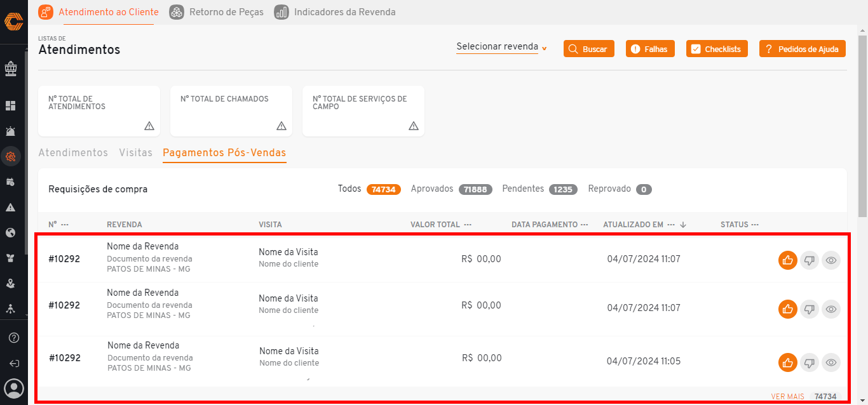Approve the request updated at 11:05

coord(788,363)
